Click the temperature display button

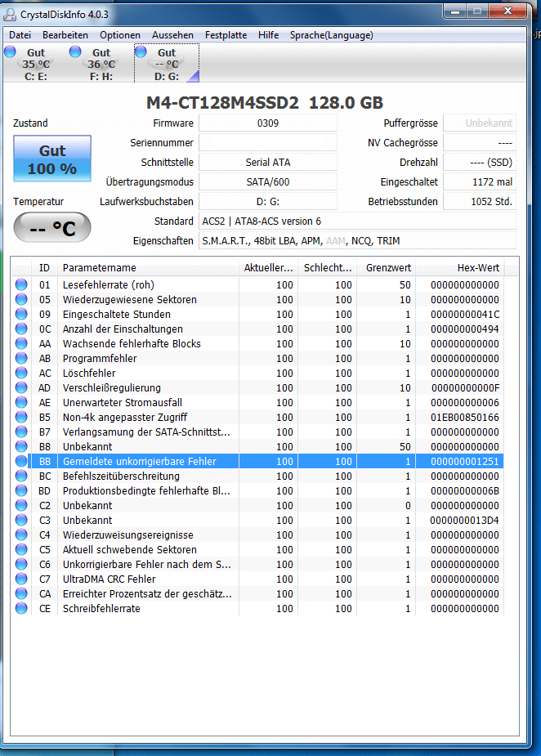52,227
